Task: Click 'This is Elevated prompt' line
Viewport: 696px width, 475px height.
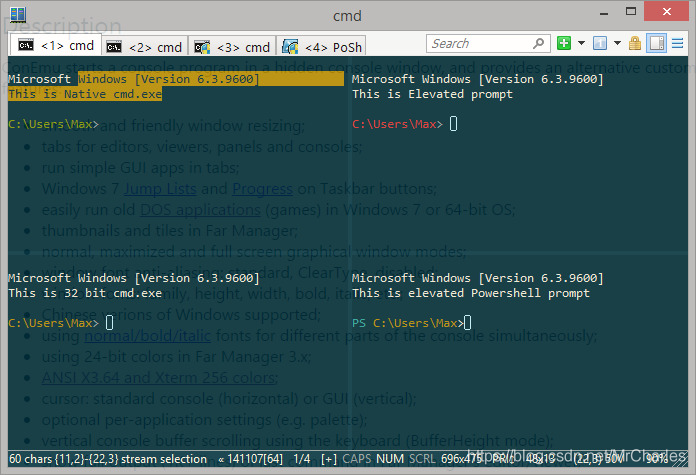Action: tap(432, 94)
